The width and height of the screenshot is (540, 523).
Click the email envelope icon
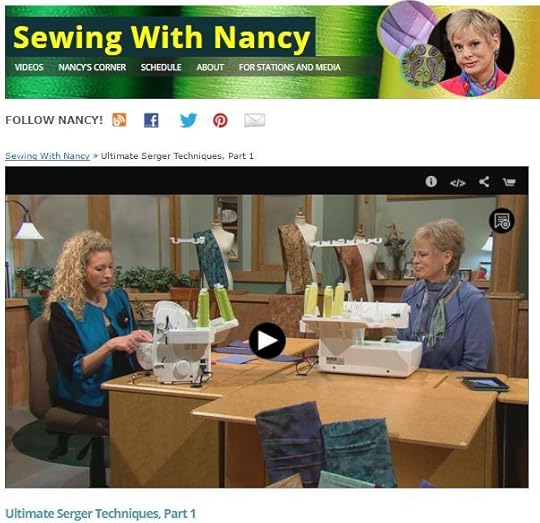click(x=255, y=120)
